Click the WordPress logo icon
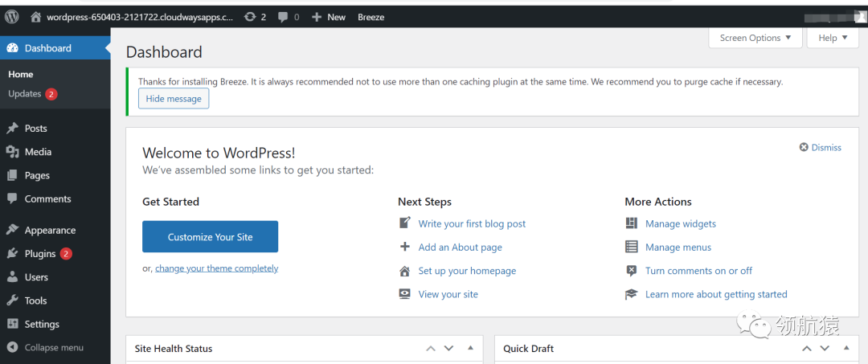Viewport: 868px width, 364px height. [x=12, y=17]
